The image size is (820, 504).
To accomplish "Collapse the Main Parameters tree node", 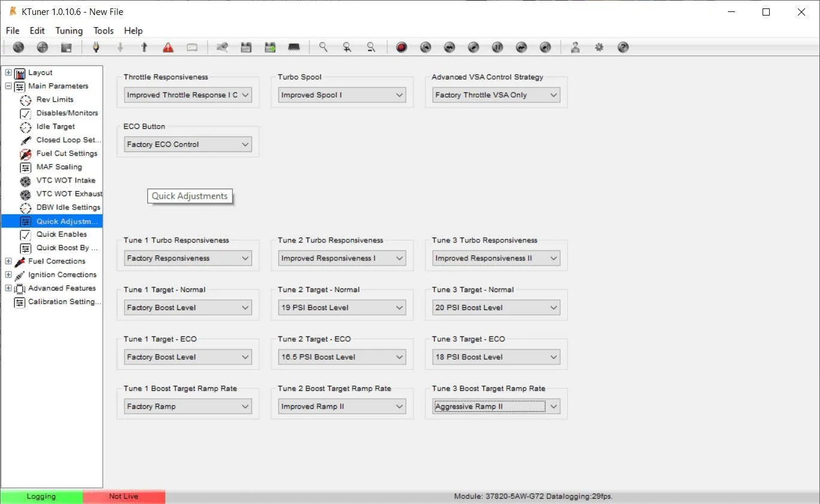I will coord(8,86).
